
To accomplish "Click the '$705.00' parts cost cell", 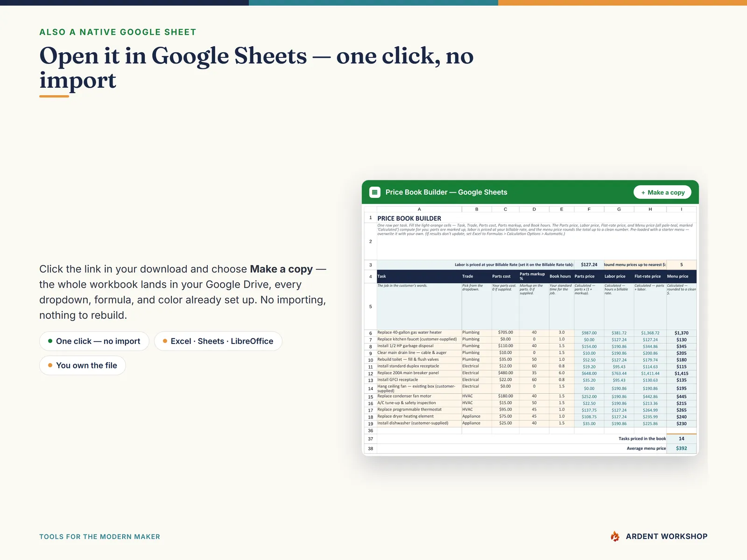I will point(505,333).
